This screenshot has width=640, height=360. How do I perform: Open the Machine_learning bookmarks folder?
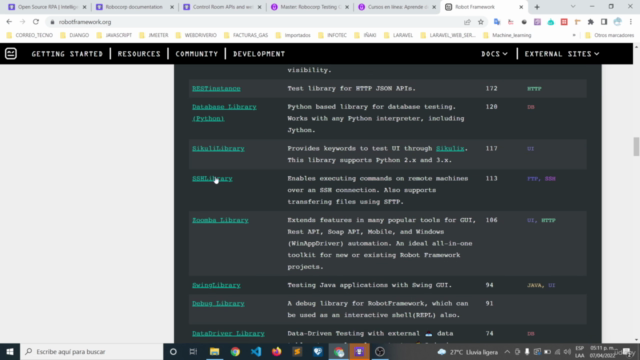[x=507, y=35]
